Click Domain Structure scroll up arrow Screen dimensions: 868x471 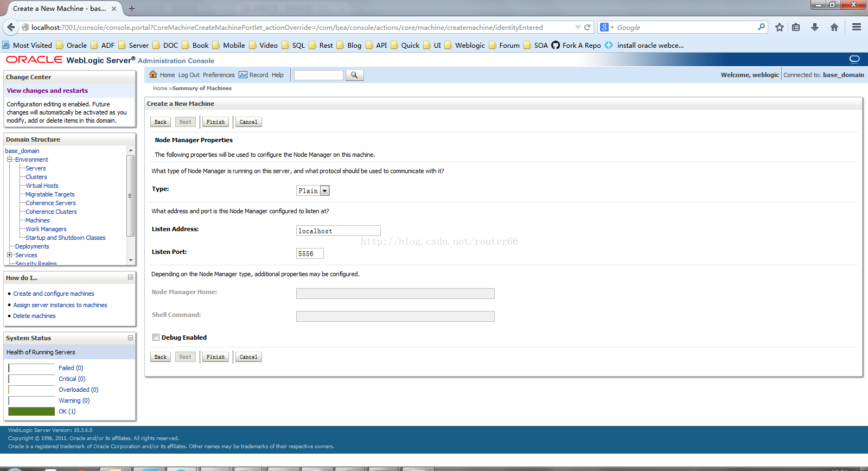[x=130, y=150]
